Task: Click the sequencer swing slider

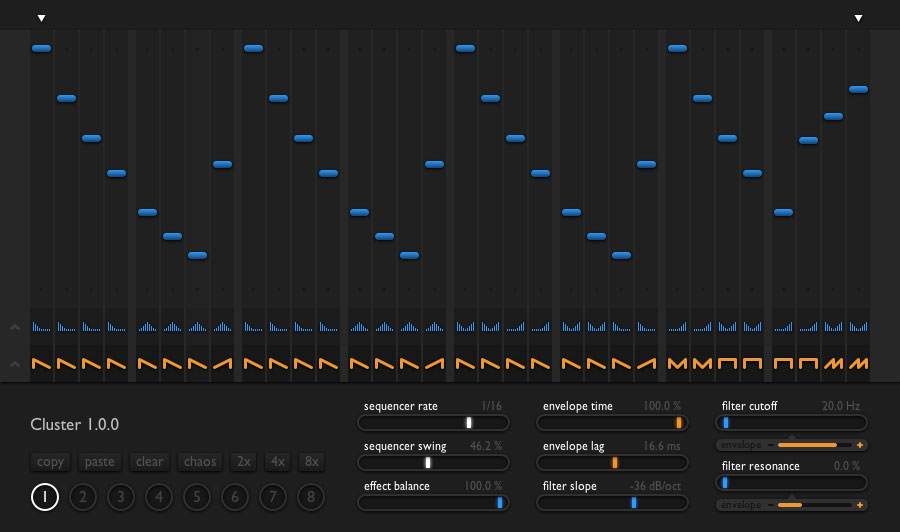Action: pos(433,463)
